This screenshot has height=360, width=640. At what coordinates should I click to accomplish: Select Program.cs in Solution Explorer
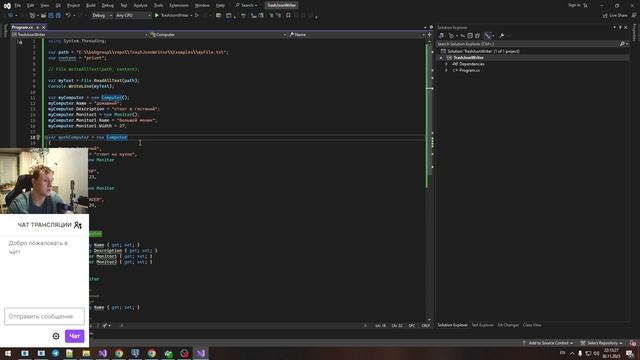pos(469,70)
